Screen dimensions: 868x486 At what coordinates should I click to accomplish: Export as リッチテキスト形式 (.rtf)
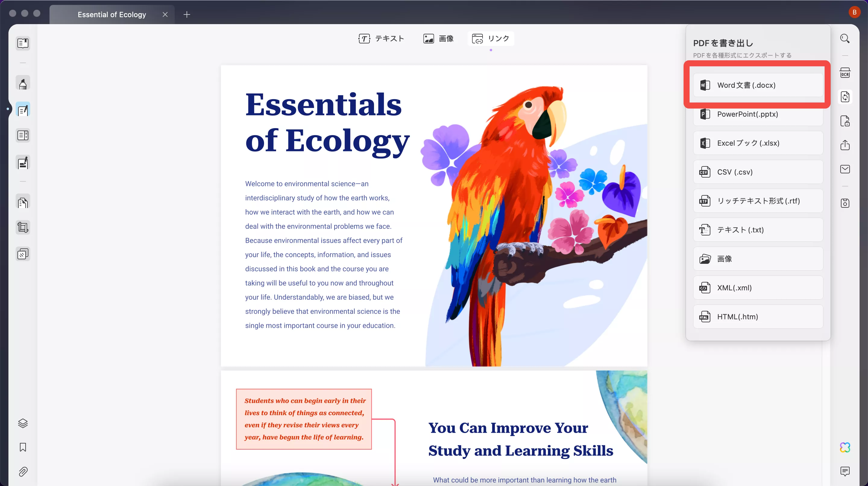[758, 201]
